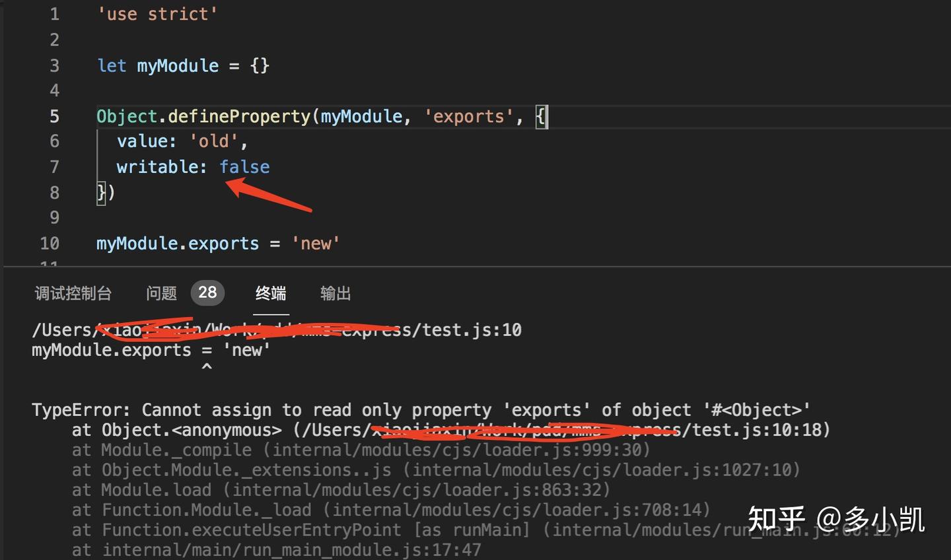Switch to the 输出 (Output) tab

335,293
